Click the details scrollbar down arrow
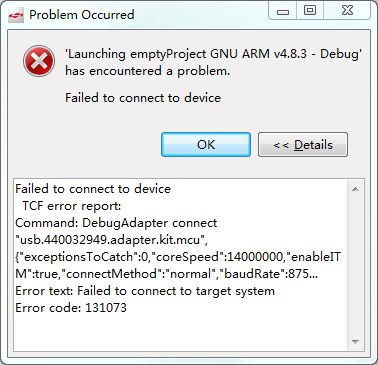Viewport: 378px width, 365px height. (x=355, y=342)
